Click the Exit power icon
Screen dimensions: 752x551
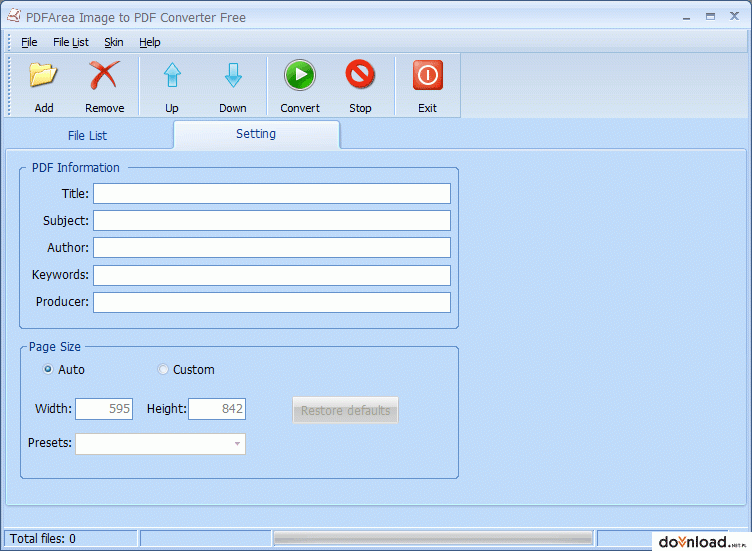click(427, 75)
